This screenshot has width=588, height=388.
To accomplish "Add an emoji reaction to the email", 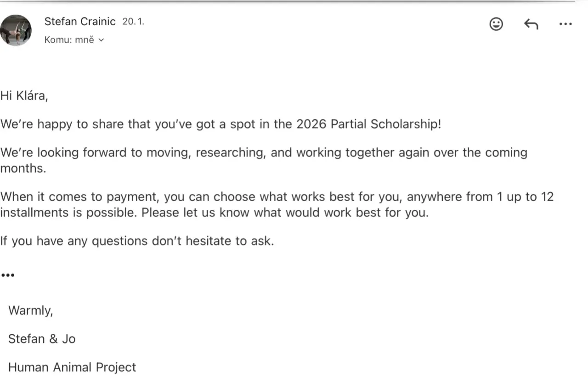I will [496, 24].
